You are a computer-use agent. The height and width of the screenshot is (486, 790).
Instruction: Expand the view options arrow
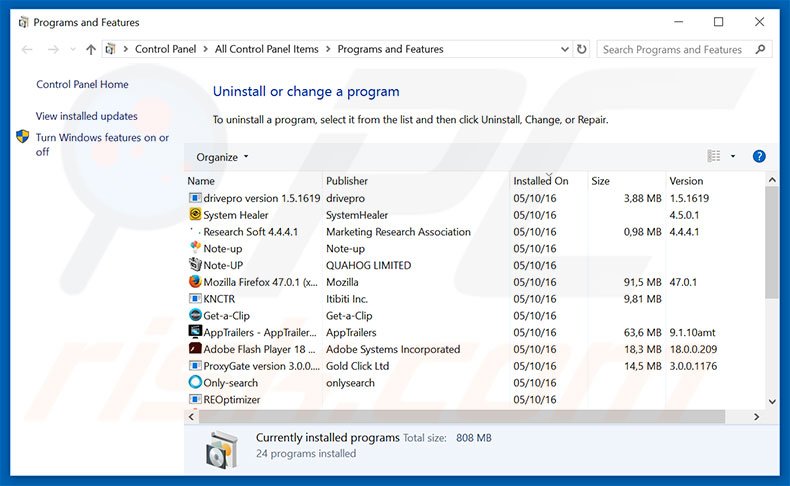733,157
